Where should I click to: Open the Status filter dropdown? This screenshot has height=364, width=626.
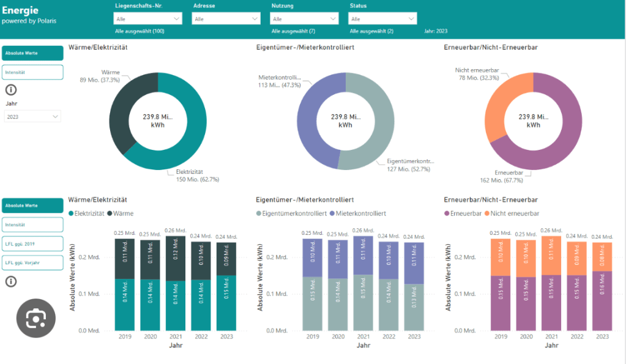pos(383,19)
